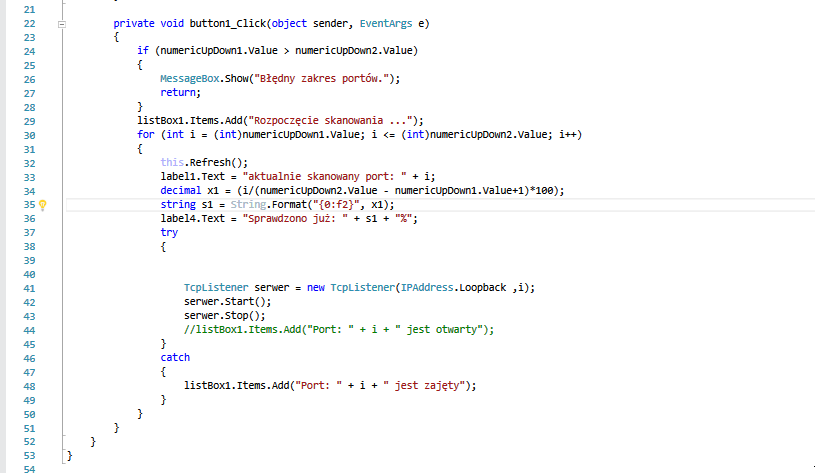815x473 pixels.
Task: Click the lightbulb quick actions icon
Action: tap(43, 205)
